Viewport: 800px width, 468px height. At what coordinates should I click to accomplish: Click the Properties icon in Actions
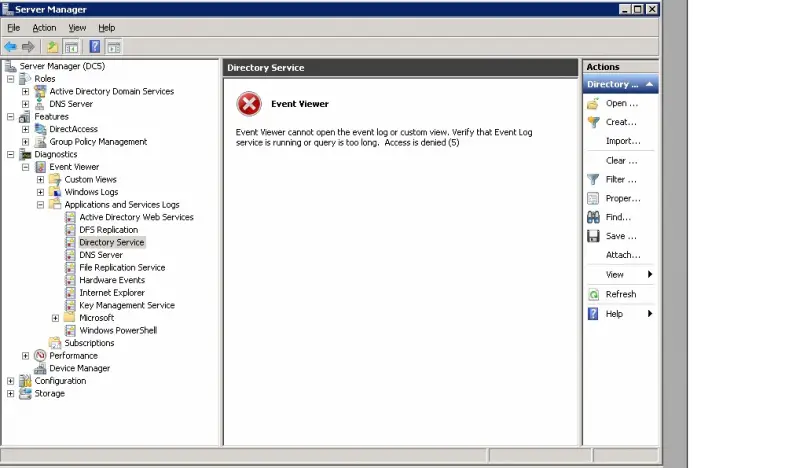click(593, 199)
